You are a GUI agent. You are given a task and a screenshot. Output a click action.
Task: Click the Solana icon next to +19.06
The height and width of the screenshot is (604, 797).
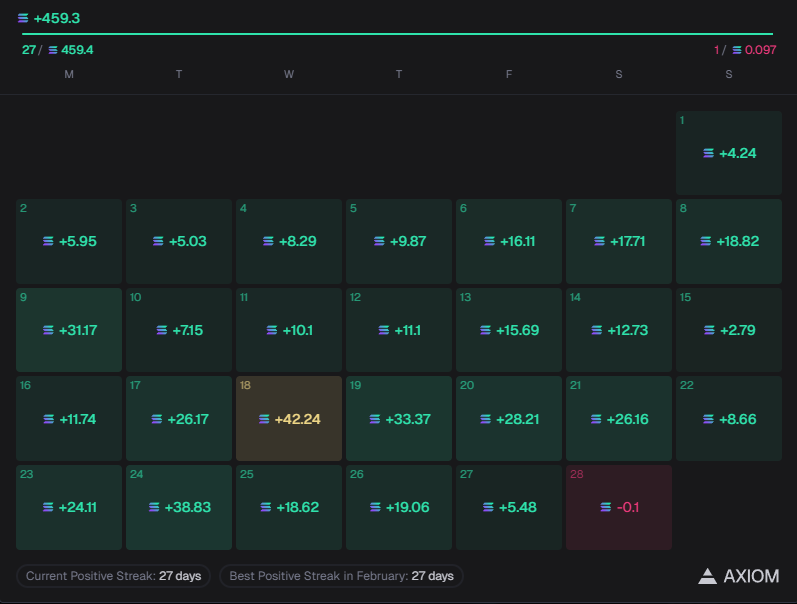coord(375,507)
